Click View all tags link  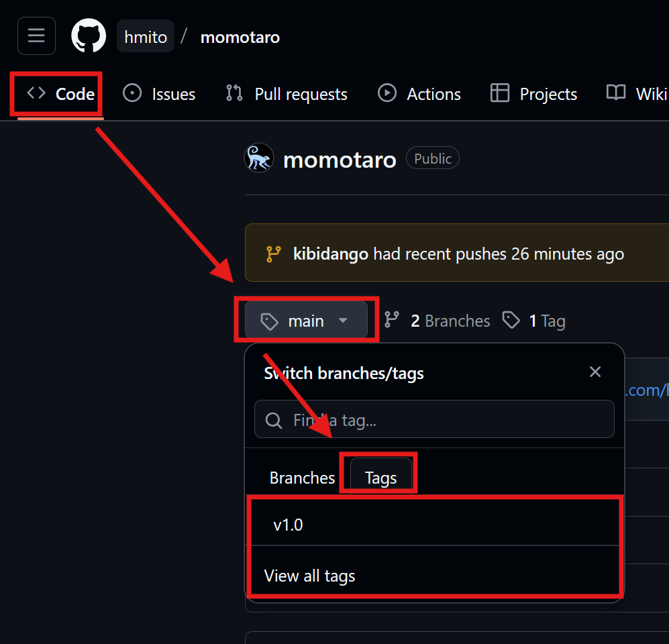tap(309, 576)
